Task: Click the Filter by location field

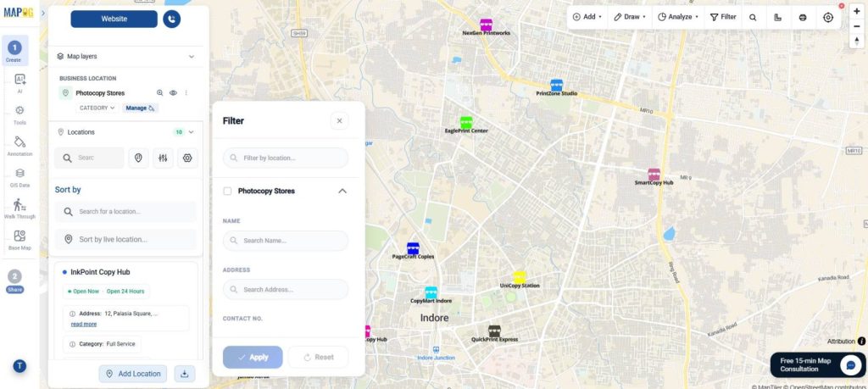Action: pyautogui.click(x=286, y=158)
